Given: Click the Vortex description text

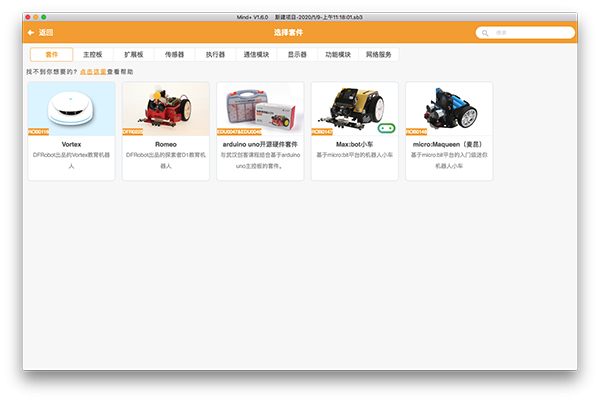Looking at the screenshot, I should [72, 161].
